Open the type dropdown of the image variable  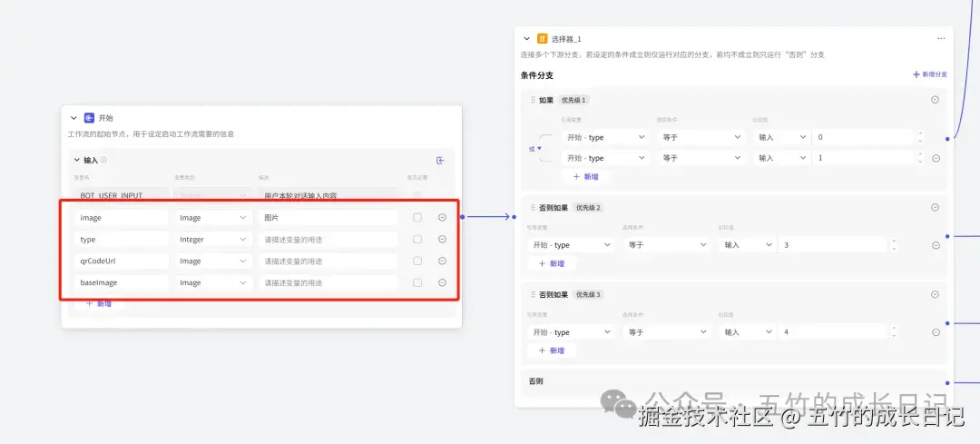tap(212, 218)
